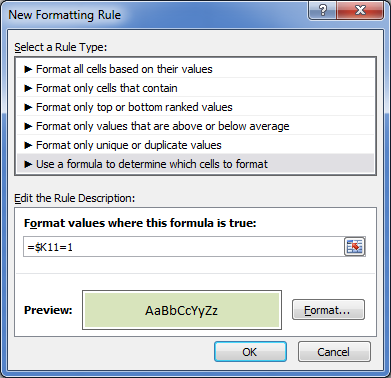Click the collapse dialog range selector icon
Screen dimensions: 391x378
click(x=354, y=247)
